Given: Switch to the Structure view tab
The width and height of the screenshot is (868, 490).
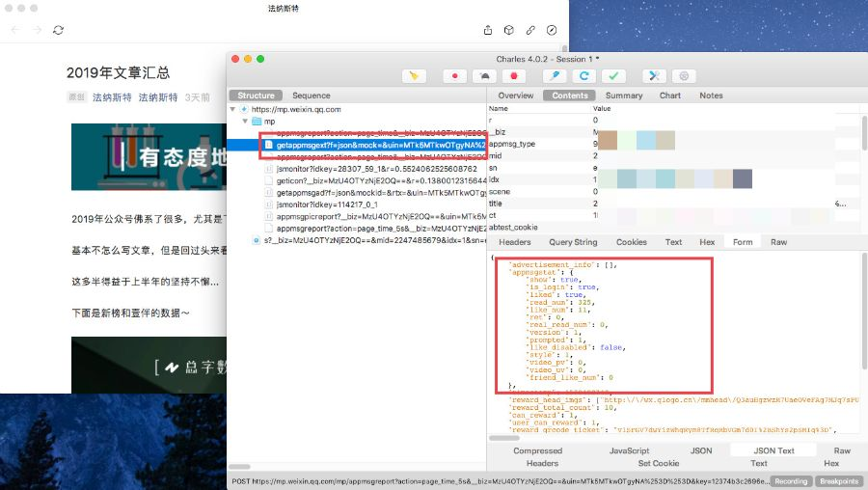Looking at the screenshot, I should coord(256,95).
